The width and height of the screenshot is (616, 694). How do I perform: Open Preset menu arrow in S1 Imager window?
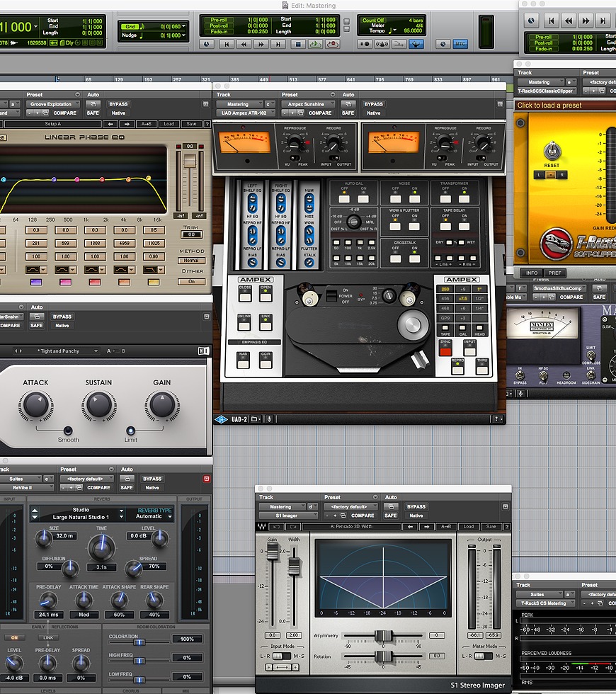375,497
